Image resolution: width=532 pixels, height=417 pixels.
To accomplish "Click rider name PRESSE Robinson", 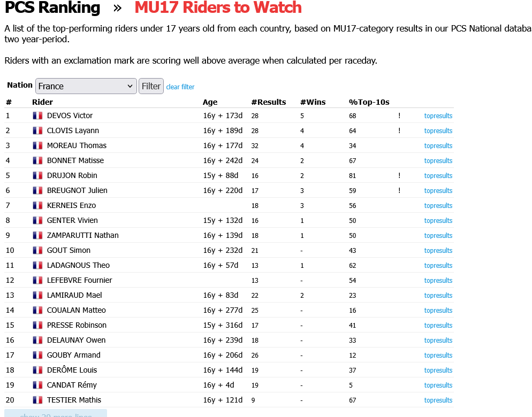I will [77, 325].
